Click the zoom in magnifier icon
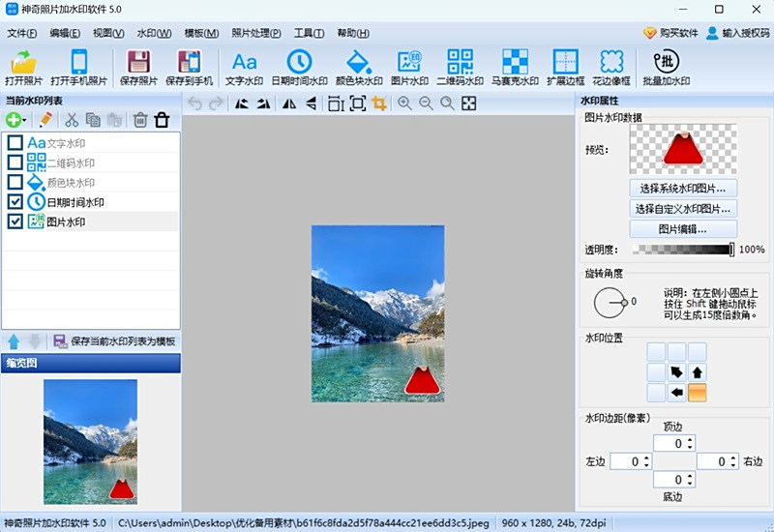The width and height of the screenshot is (774, 532). point(404,103)
